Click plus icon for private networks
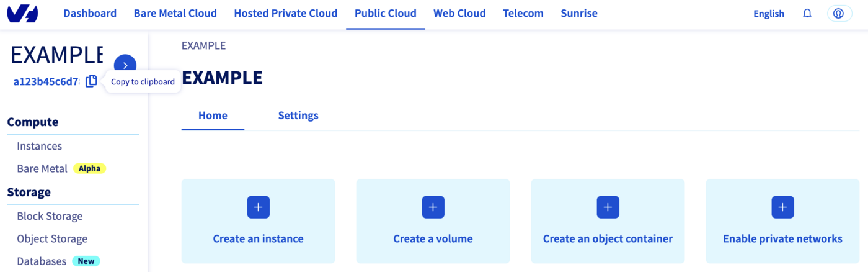The image size is (868, 272). (782, 207)
